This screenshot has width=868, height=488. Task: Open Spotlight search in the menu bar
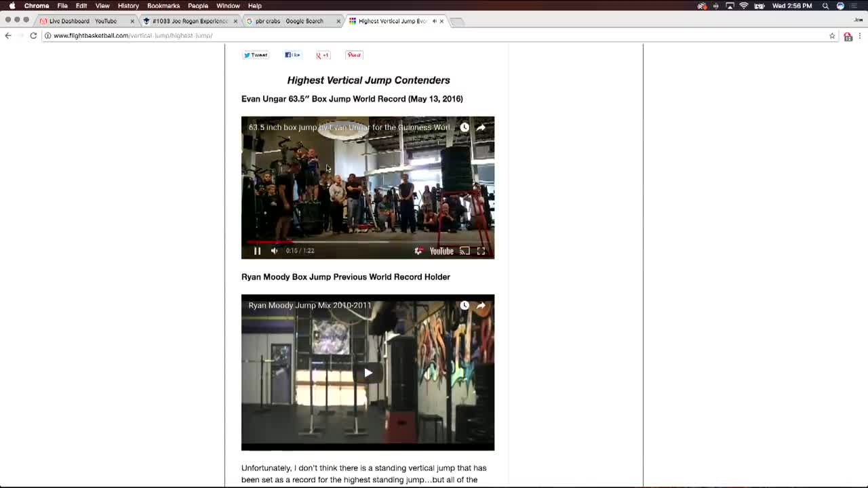click(825, 5)
